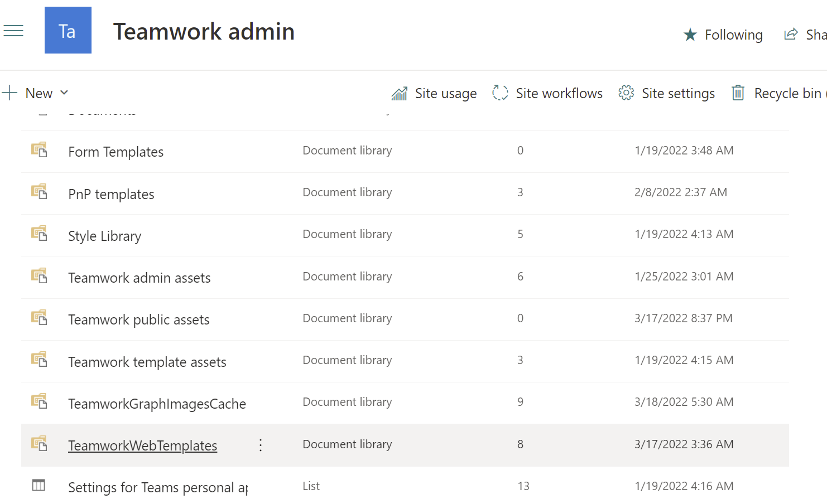
Task: Click the New button label
Action: [x=39, y=93]
